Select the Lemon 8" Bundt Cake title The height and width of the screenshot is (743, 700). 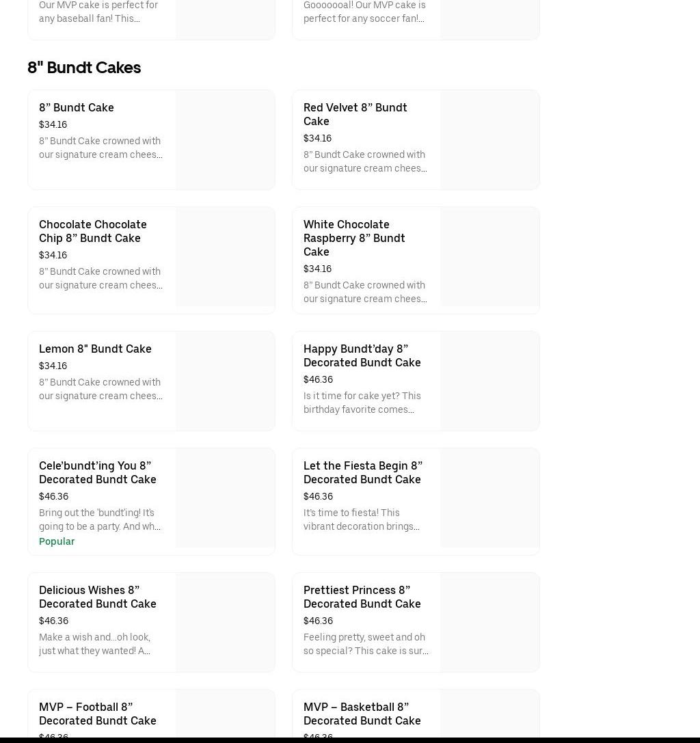(95, 349)
